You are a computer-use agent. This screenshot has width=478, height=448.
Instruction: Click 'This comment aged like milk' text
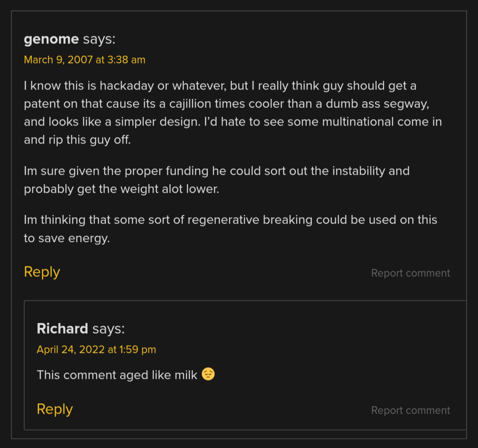click(117, 375)
